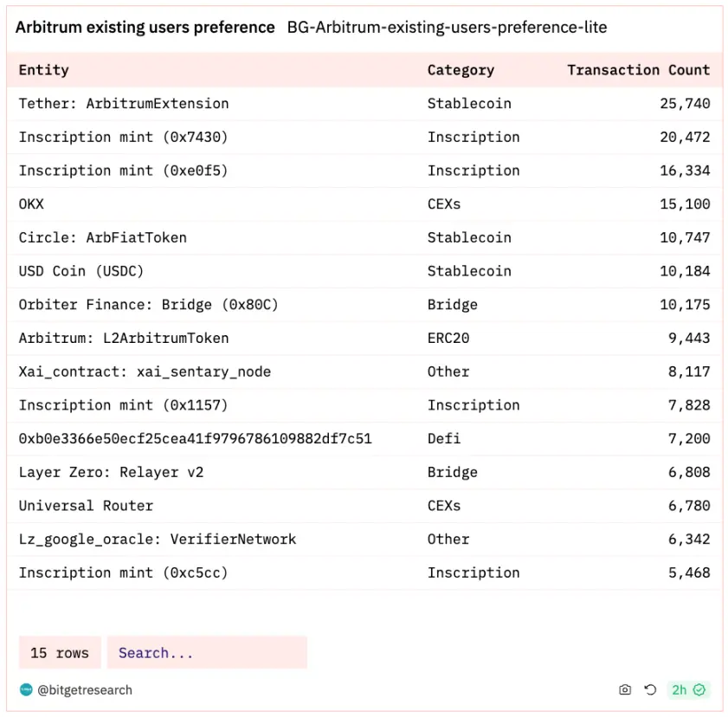The height and width of the screenshot is (717, 728).
Task: Select the OKX entity cell
Action: tap(31, 204)
